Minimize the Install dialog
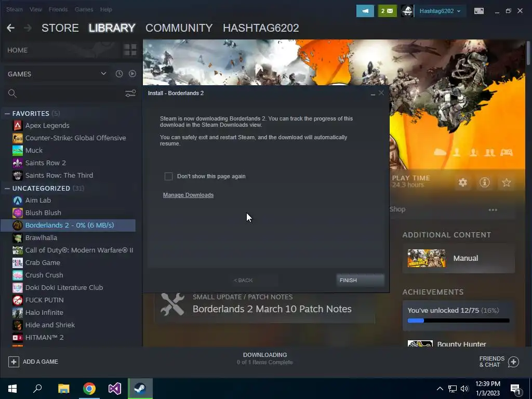Viewport: 532px width, 399px height. pos(373,94)
